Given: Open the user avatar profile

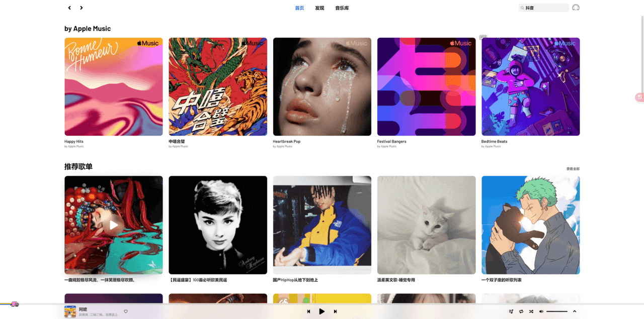Looking at the screenshot, I should (x=576, y=8).
